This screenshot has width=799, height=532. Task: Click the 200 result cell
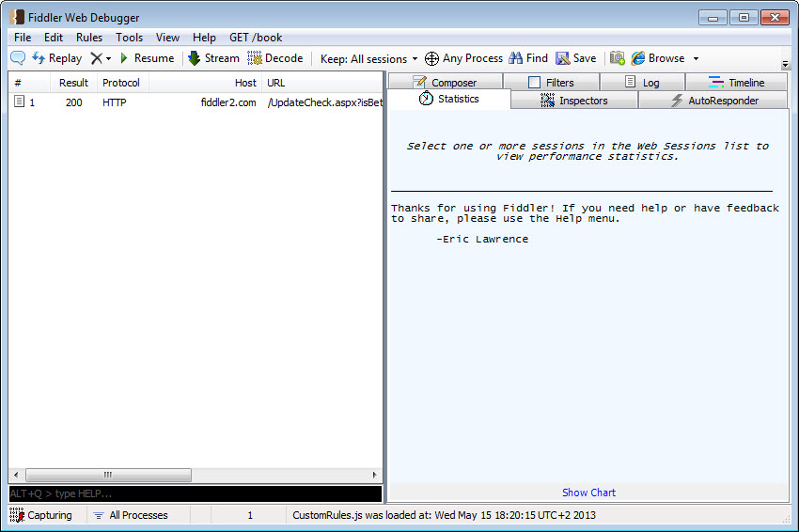pyautogui.click(x=74, y=102)
